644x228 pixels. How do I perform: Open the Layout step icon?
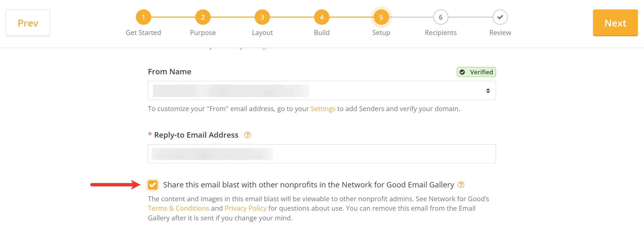pyautogui.click(x=262, y=17)
